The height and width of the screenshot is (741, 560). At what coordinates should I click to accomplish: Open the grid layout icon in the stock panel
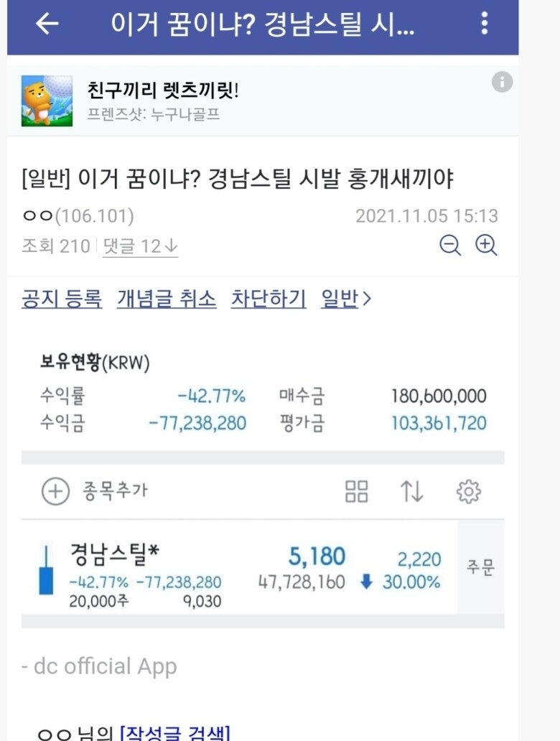[x=357, y=492]
